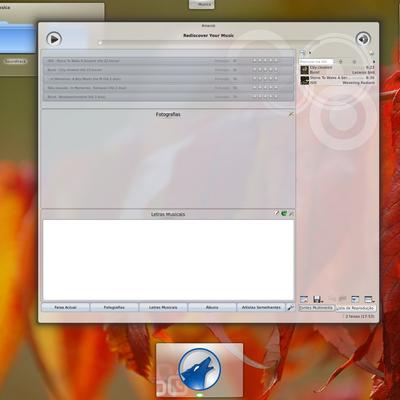Open the Fontes Multimédia tab
Viewport: 400px width, 400px height.
[316, 308]
